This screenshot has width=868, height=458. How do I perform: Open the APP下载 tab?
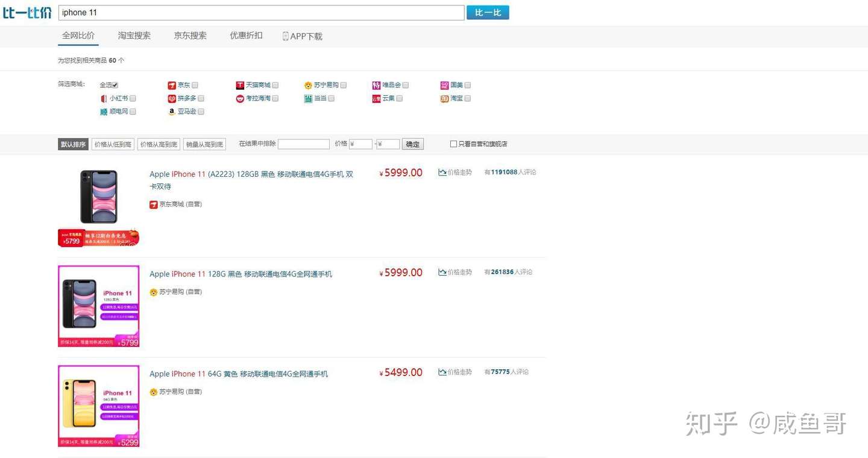tap(303, 36)
